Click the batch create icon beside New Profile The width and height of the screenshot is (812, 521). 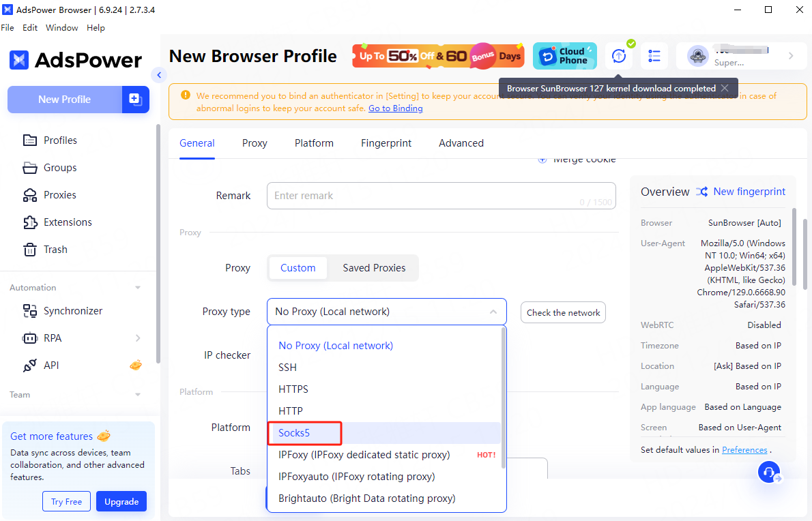pos(135,100)
